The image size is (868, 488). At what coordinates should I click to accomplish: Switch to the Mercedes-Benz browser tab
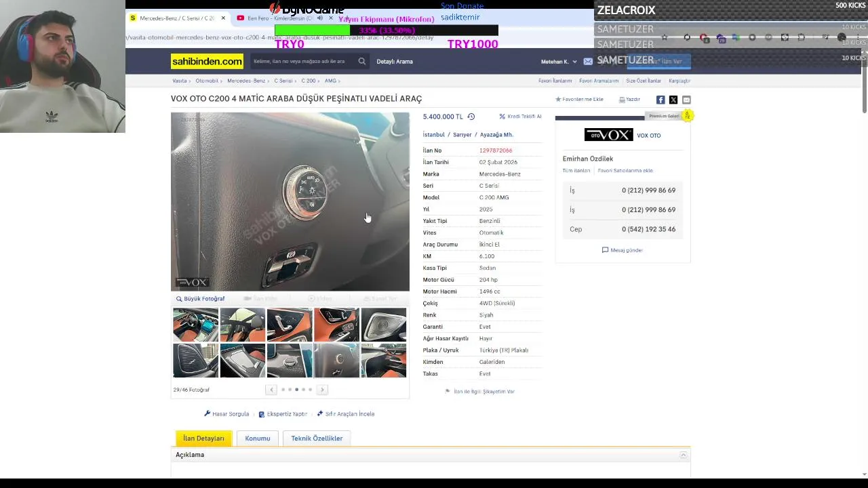coord(176,18)
